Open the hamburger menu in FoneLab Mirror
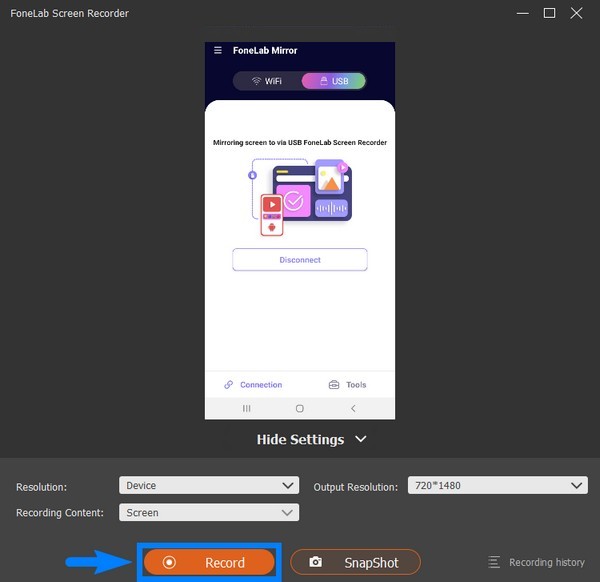Image resolution: width=600 pixels, height=582 pixels. (x=218, y=50)
